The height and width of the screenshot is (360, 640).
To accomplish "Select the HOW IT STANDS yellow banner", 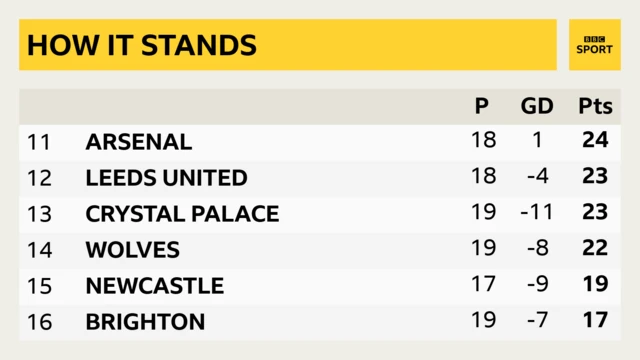I will tap(288, 45).
